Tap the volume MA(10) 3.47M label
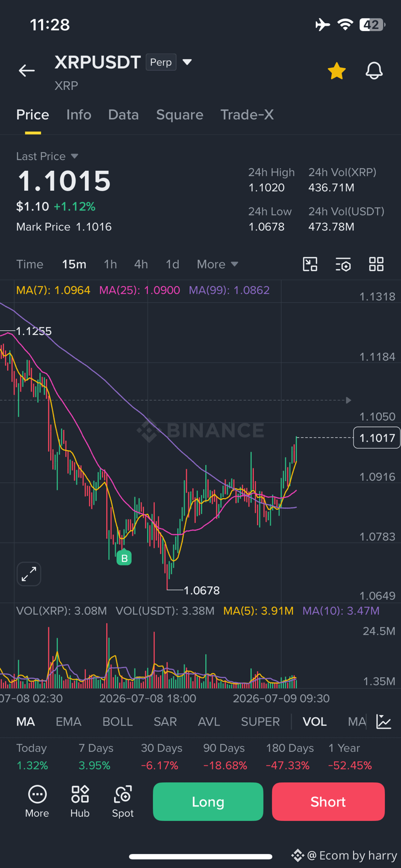401x868 pixels. click(341, 611)
